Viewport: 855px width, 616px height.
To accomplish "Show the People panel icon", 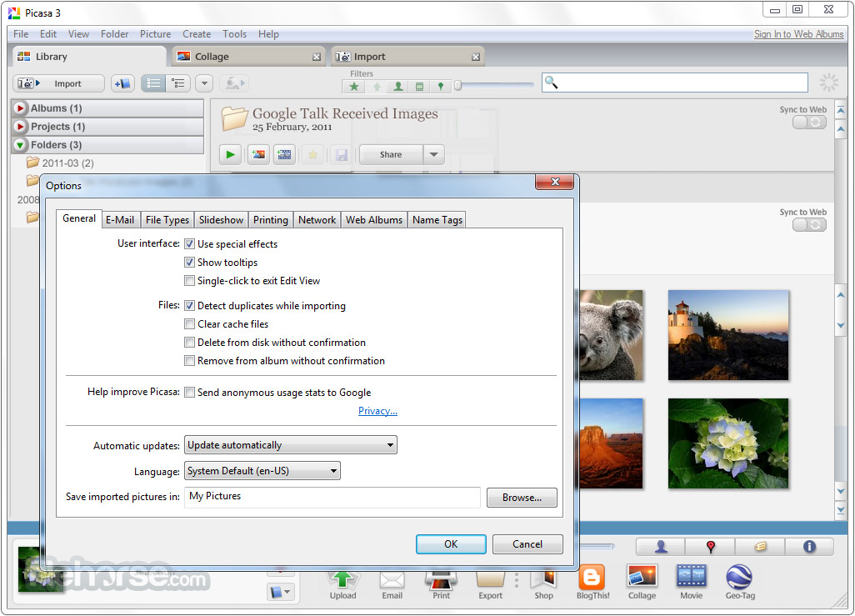I will point(661,546).
